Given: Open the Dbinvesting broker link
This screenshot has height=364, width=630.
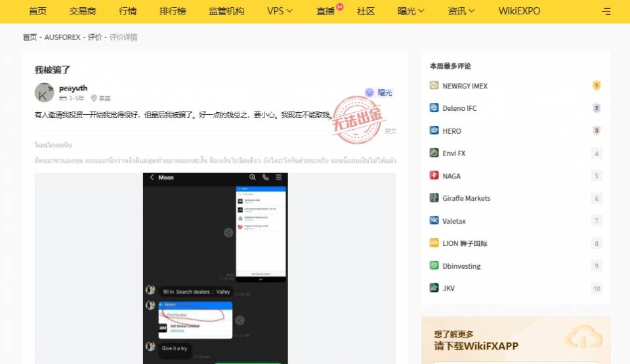Looking at the screenshot, I should tap(461, 266).
